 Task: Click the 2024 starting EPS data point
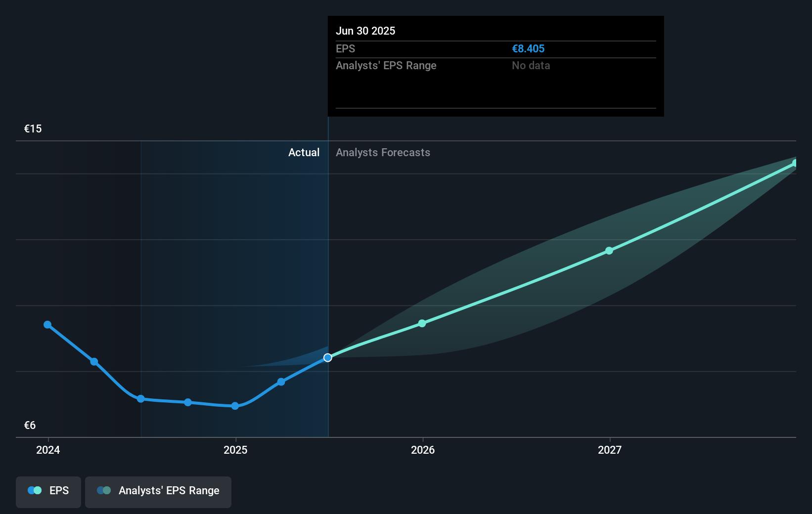(47, 324)
